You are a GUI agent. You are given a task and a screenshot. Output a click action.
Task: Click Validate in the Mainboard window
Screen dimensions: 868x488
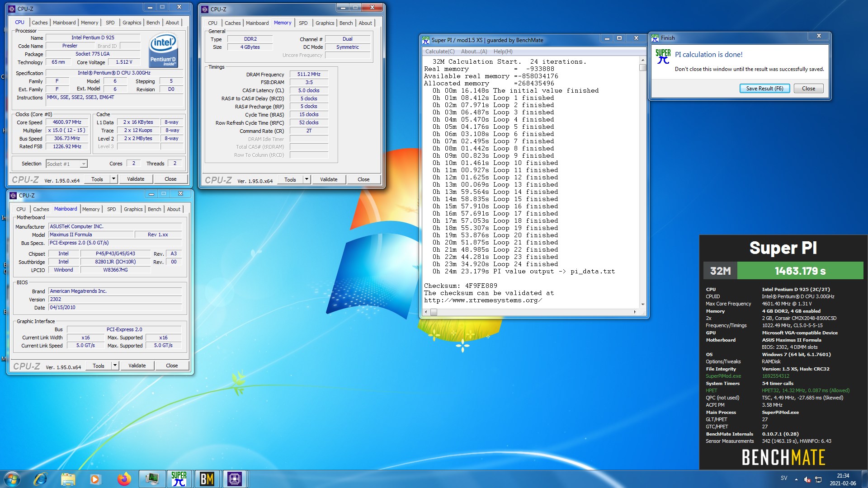(x=137, y=366)
